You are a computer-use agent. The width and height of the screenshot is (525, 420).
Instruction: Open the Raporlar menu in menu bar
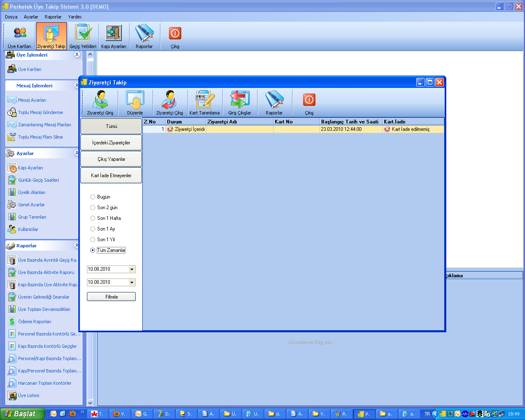pos(53,17)
